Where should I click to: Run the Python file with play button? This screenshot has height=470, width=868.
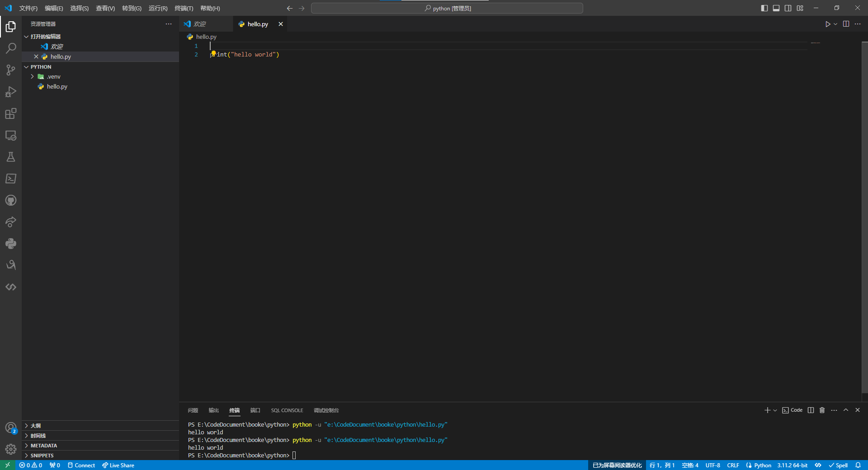pyautogui.click(x=827, y=24)
